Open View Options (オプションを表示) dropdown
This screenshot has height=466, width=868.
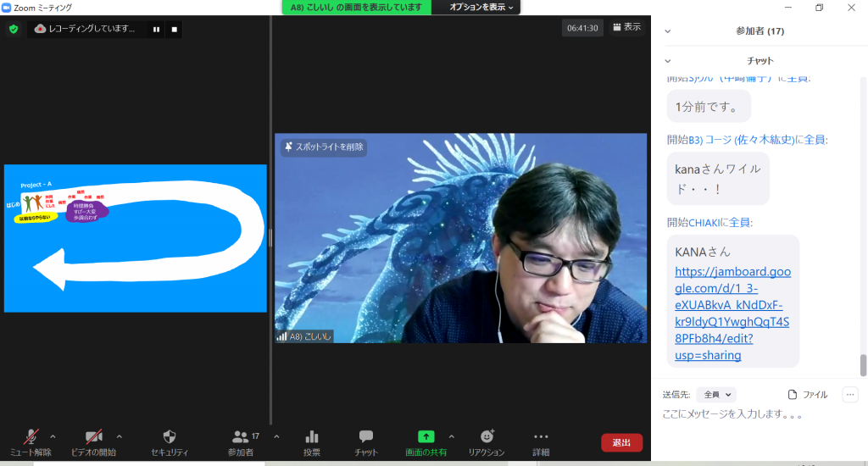pyautogui.click(x=481, y=7)
